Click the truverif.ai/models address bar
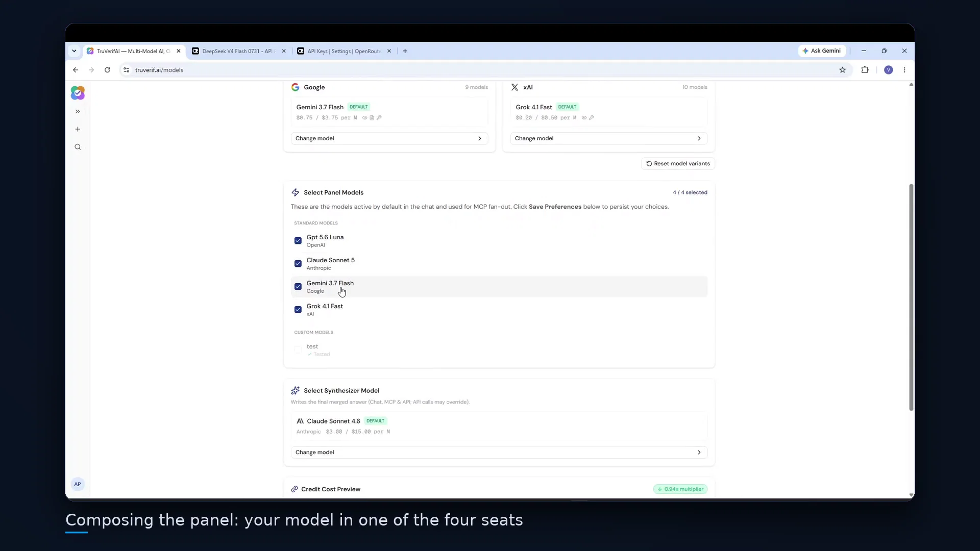This screenshot has height=551, width=980. (x=480, y=70)
